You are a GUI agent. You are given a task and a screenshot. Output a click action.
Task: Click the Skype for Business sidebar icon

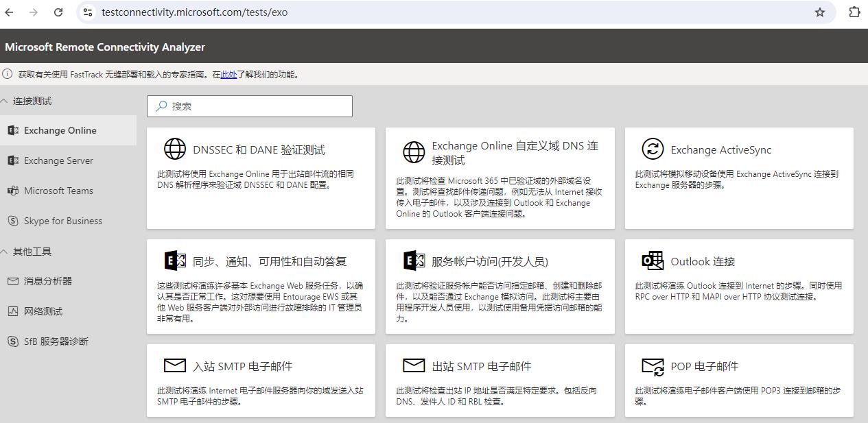pos(13,221)
